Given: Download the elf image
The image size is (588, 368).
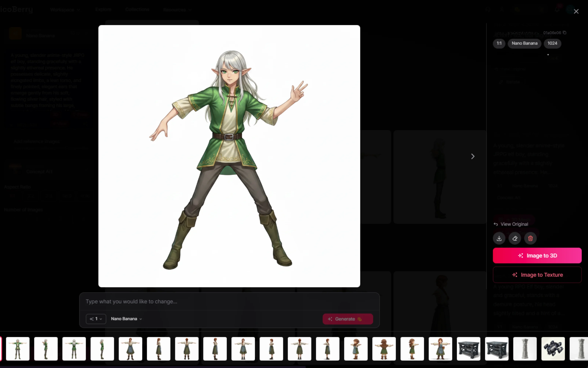Looking at the screenshot, I should [499, 238].
